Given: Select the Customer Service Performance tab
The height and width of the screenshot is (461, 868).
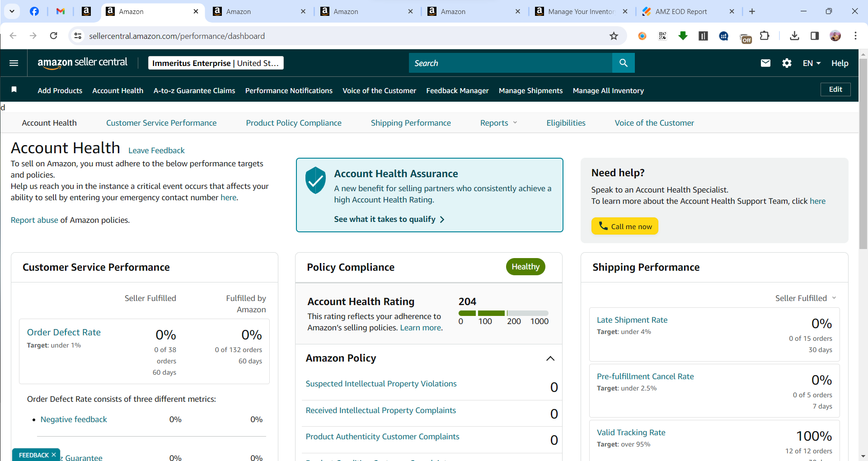Looking at the screenshot, I should tap(161, 123).
